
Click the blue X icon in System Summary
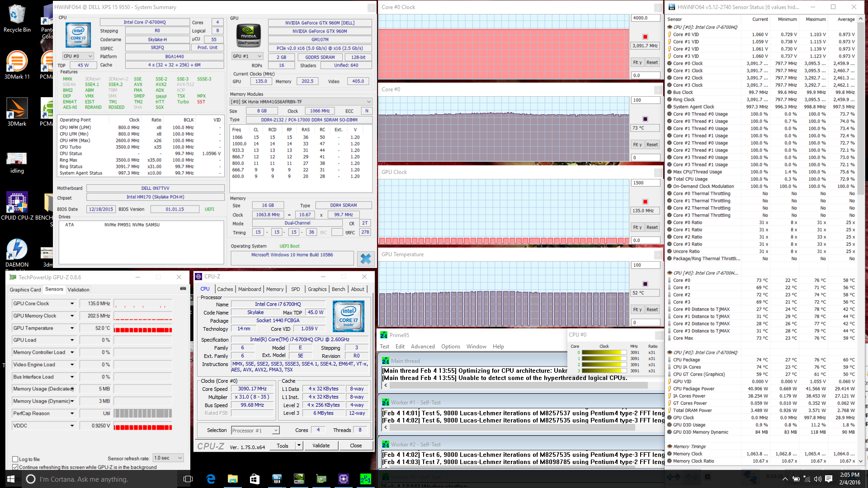(365, 258)
